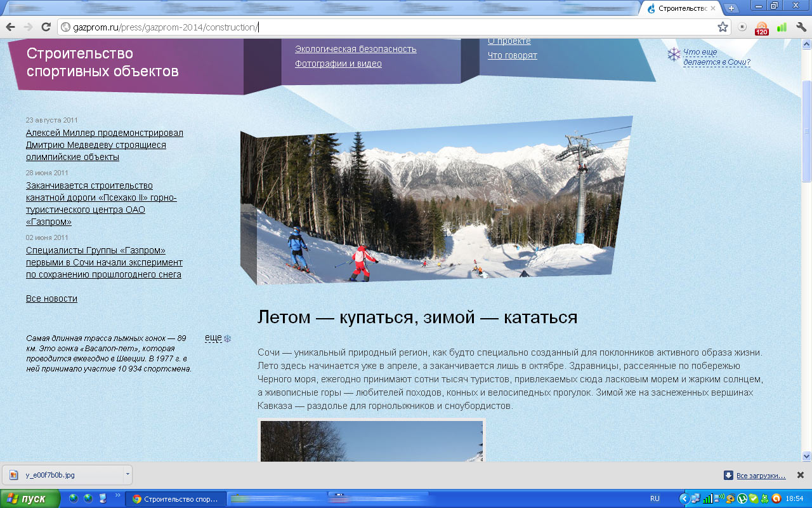Viewport: 812px width, 508px height.
Task: Open the 'Экологическая безопасность' link
Action: [355, 49]
